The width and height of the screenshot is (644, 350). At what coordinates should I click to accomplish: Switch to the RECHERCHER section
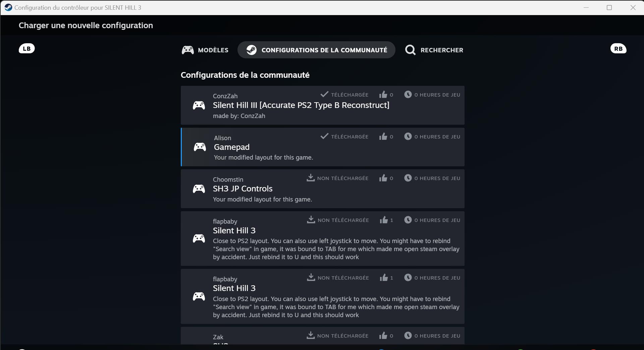pos(434,50)
